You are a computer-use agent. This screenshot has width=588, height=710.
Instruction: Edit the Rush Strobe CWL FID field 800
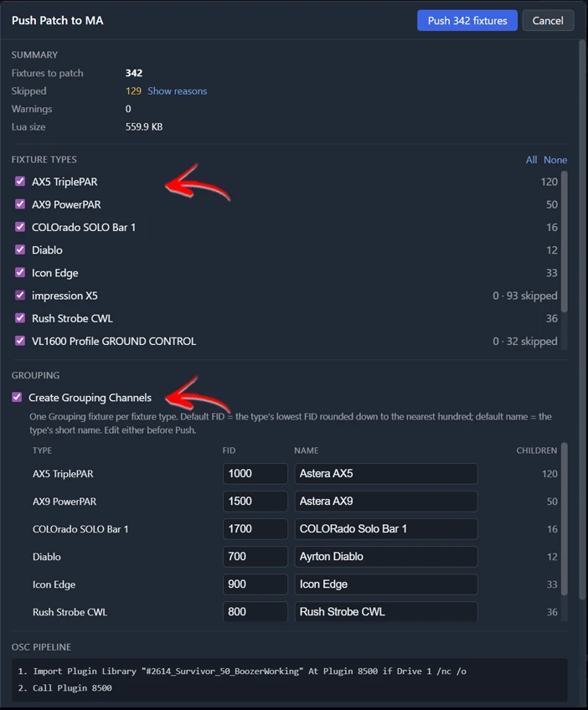[255, 611]
